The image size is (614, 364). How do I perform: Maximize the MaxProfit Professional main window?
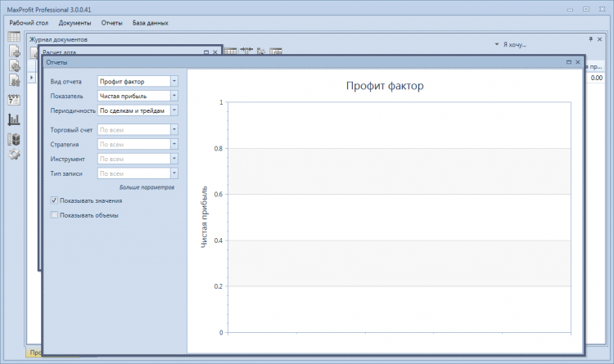586,9
